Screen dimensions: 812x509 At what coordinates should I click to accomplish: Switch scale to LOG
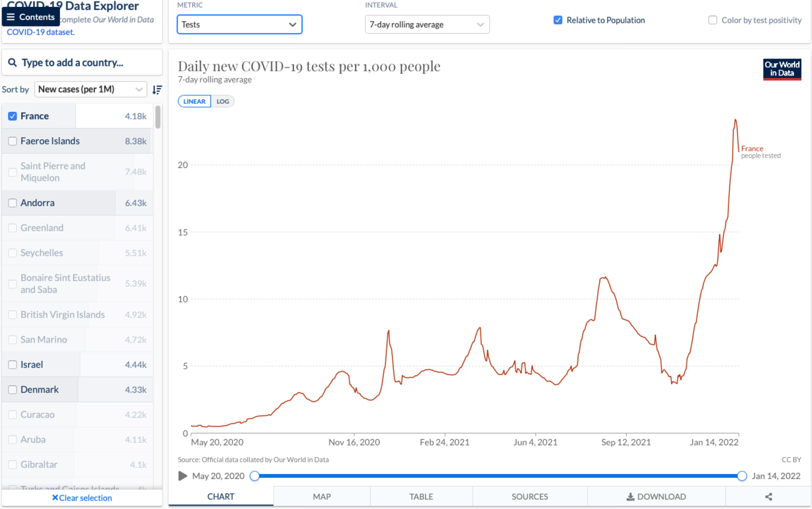point(223,101)
